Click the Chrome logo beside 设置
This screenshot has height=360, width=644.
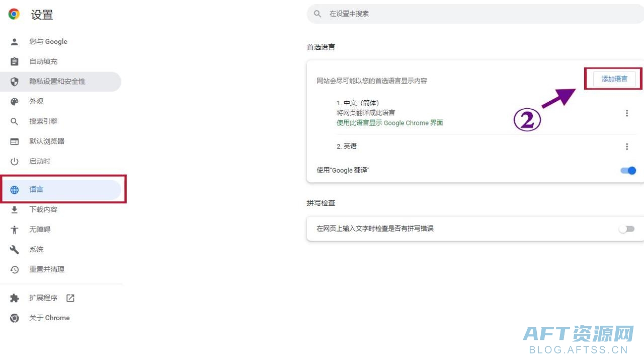pos(14,14)
